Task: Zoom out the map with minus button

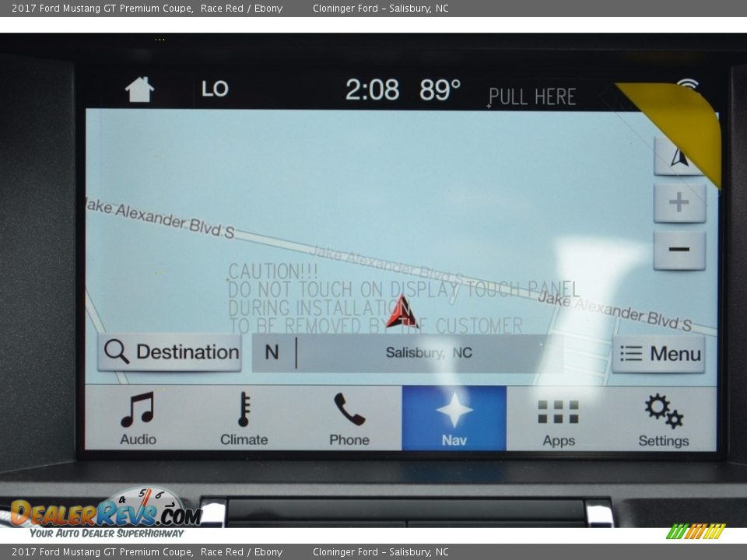Action: [679, 250]
